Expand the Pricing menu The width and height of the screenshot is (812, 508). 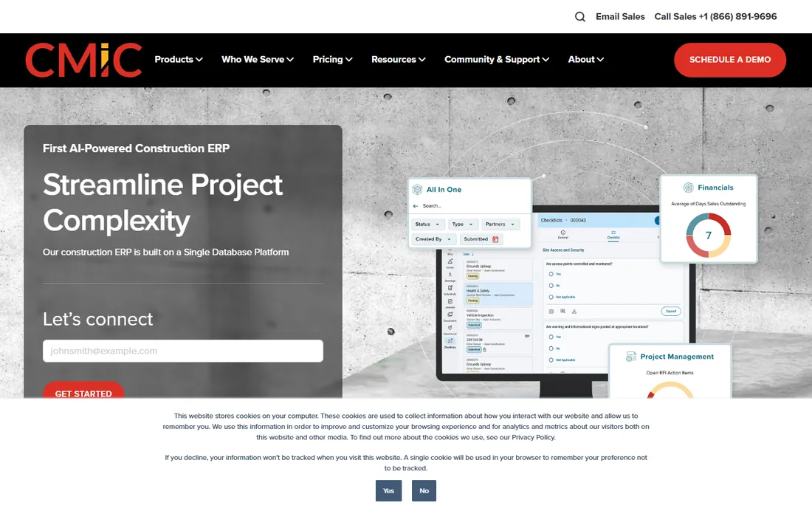[332, 60]
